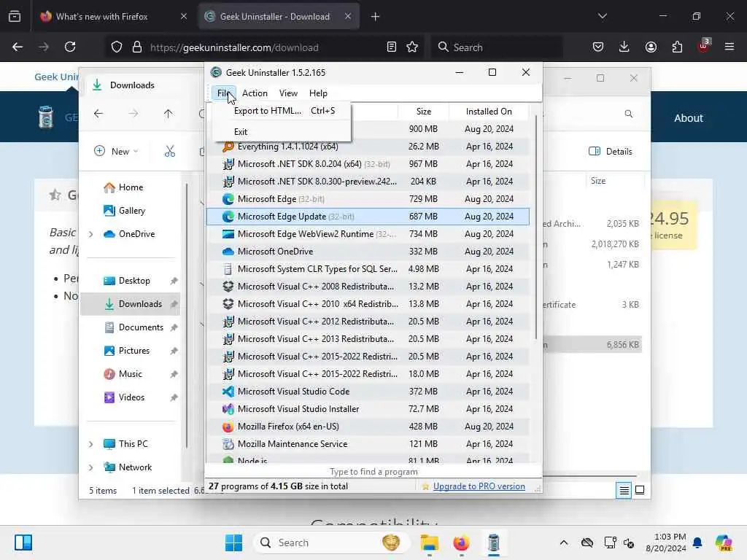Click the Edge WebView2 Runtime icon
Screen dimensions: 747x560
(228, 234)
